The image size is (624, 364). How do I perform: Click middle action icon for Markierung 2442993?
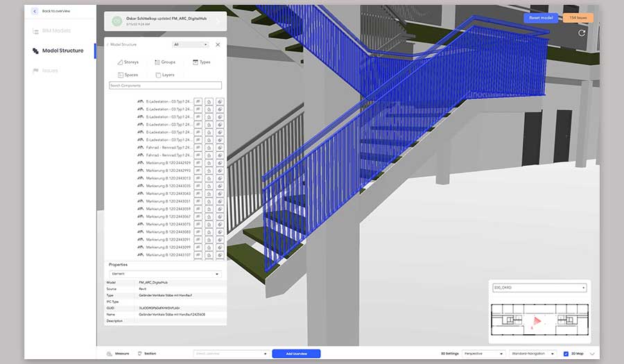[x=209, y=171]
